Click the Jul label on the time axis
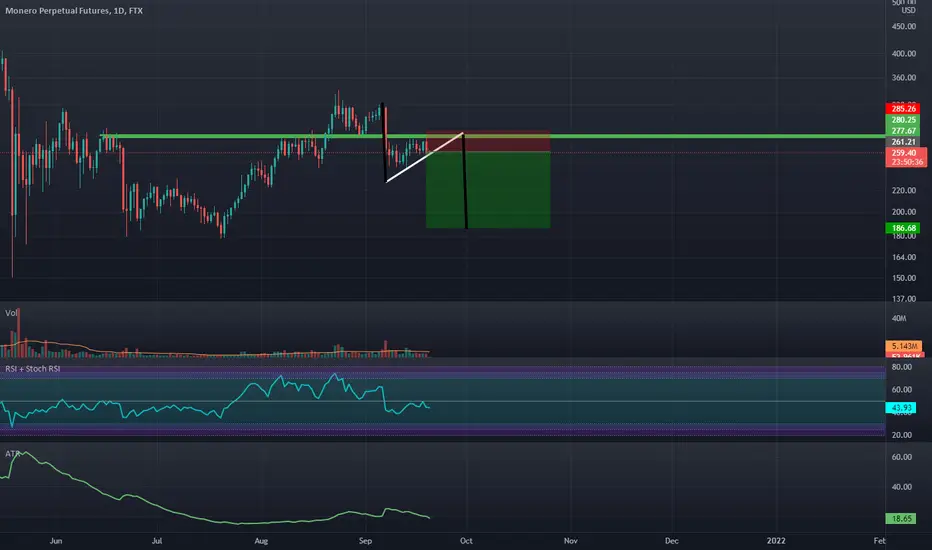 click(157, 540)
